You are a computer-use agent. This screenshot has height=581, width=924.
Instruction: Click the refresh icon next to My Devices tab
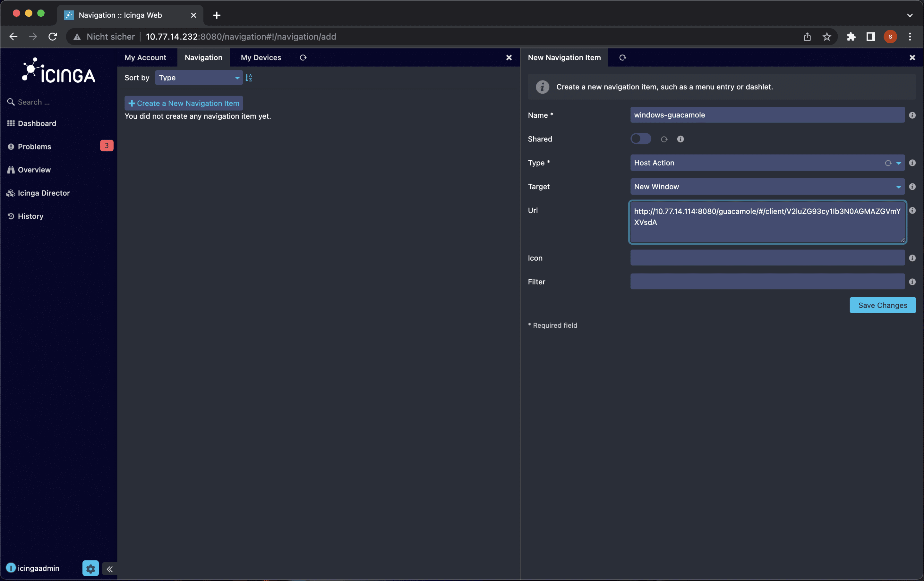point(303,57)
